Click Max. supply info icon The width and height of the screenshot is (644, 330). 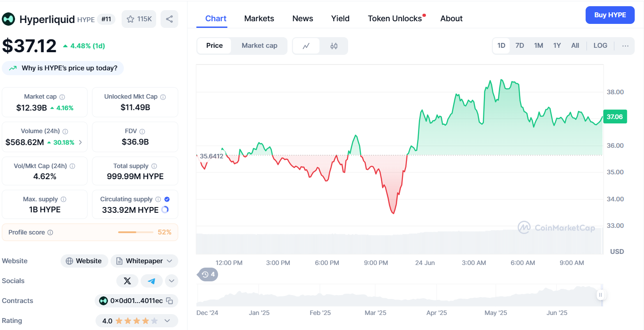[64, 200]
